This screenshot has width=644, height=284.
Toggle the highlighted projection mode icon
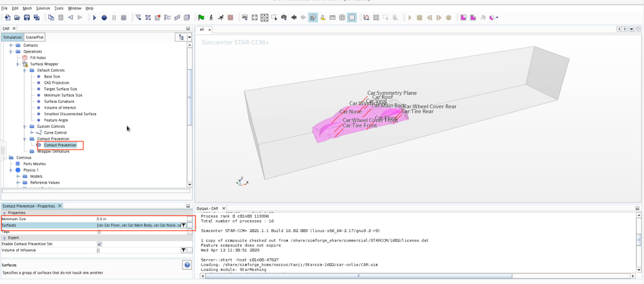pyautogui.click(x=313, y=17)
